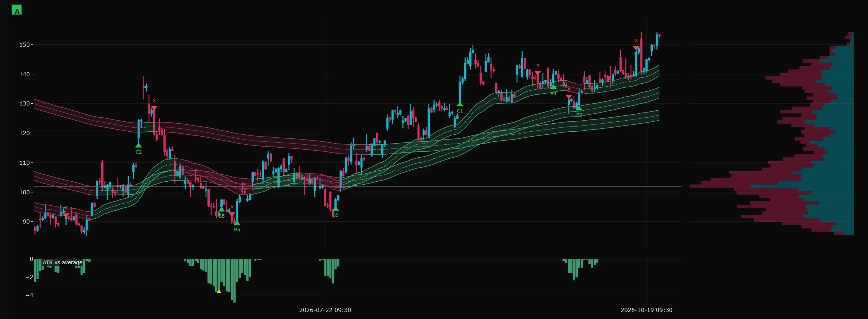The image size is (868, 319).
Task: Click the first red X marker near 93
Action: [x=66, y=215]
